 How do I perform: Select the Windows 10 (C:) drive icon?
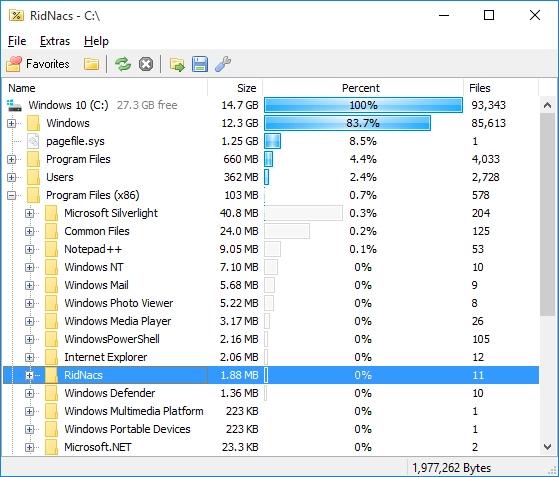point(15,105)
